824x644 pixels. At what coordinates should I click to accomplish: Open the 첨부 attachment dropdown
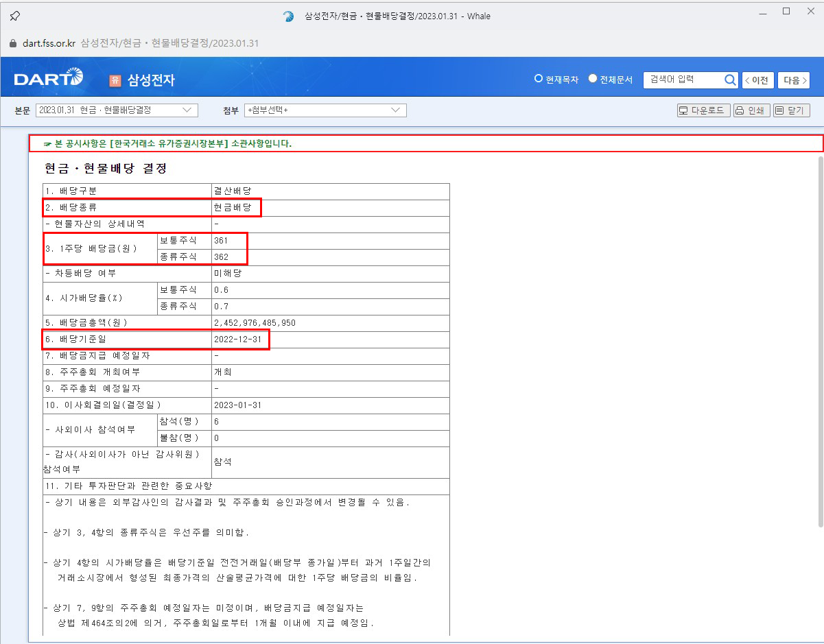coord(325,110)
